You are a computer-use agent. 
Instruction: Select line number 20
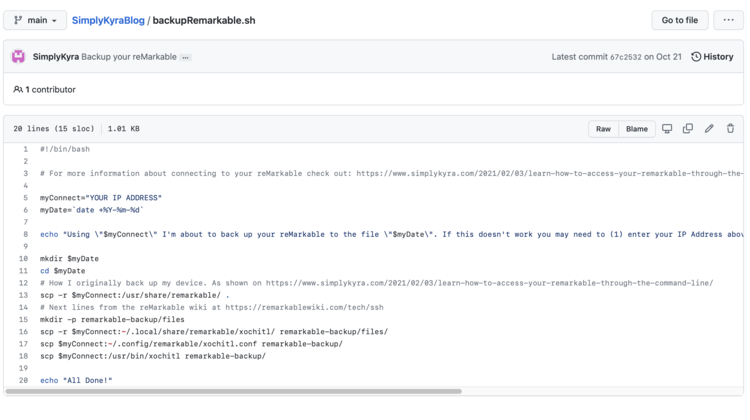23,380
